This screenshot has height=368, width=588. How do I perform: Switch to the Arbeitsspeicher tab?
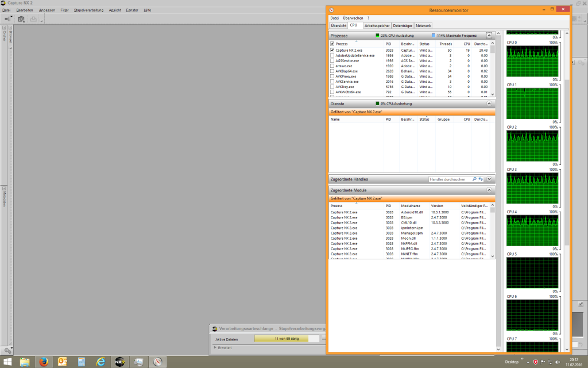tap(377, 25)
